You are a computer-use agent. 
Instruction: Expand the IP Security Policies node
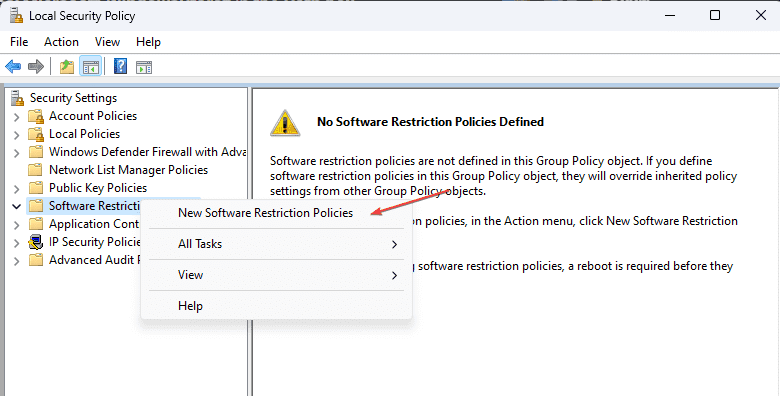point(16,243)
